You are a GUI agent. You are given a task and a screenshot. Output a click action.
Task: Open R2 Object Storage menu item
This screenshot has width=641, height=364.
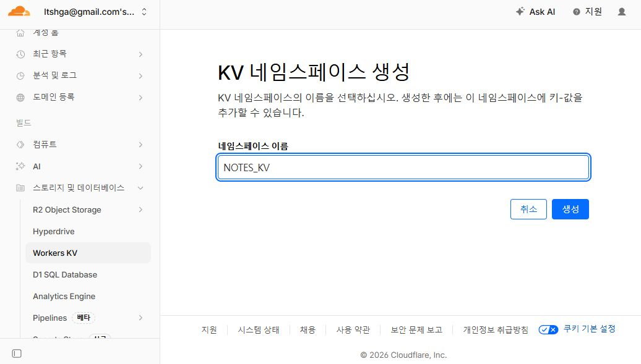tap(67, 210)
